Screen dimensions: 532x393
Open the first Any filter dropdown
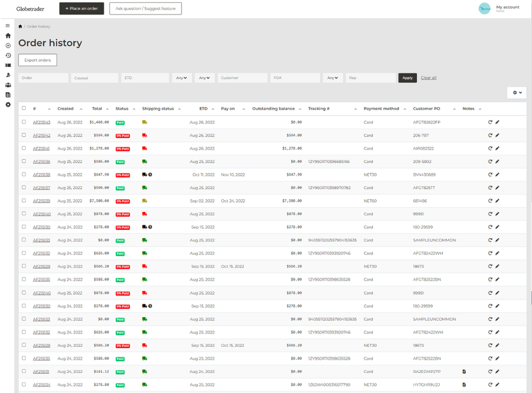coord(182,78)
